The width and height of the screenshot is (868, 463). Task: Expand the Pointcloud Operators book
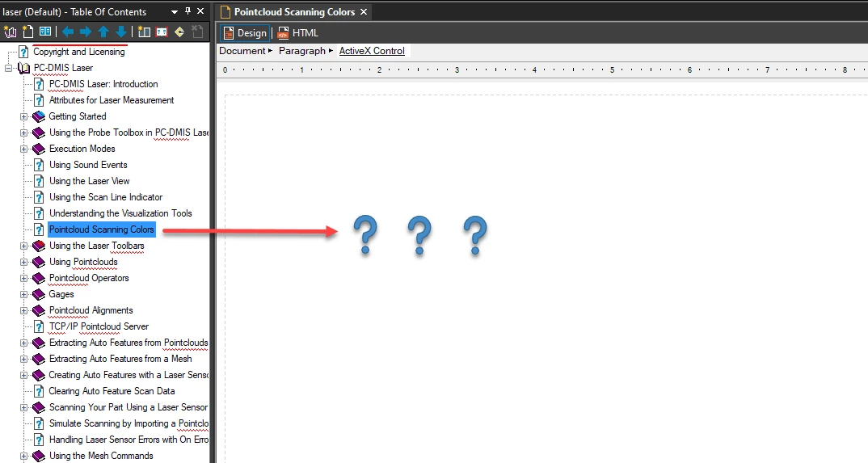pyautogui.click(x=23, y=278)
